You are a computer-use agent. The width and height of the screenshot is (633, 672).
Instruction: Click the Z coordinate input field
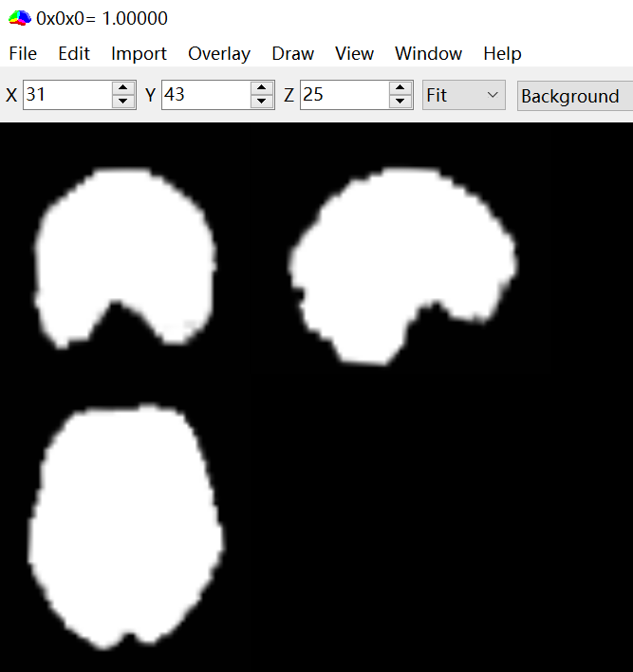pyautogui.click(x=344, y=95)
